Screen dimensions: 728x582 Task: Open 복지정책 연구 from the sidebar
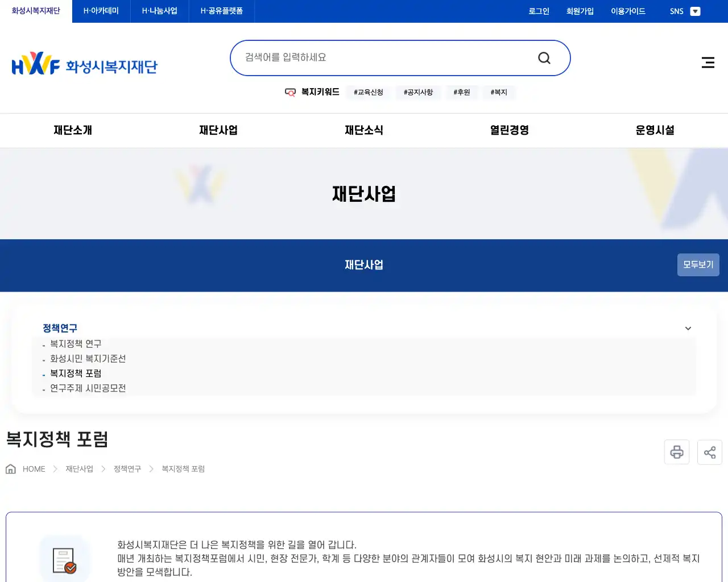click(x=75, y=343)
